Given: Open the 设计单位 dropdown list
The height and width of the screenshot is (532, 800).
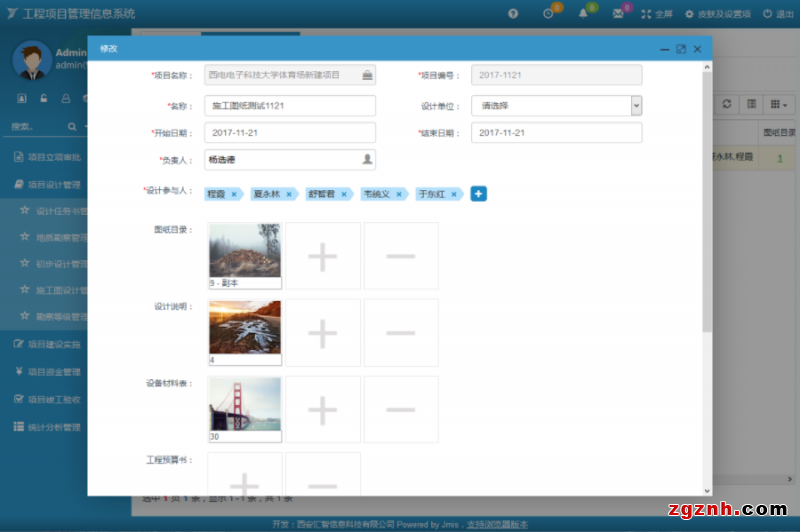Looking at the screenshot, I should [x=636, y=105].
